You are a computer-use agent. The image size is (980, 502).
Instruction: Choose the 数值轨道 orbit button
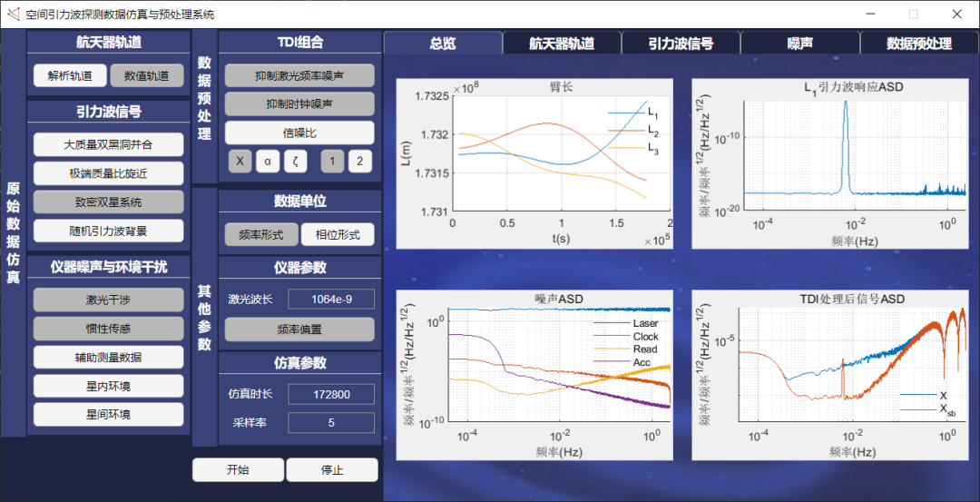click(146, 75)
